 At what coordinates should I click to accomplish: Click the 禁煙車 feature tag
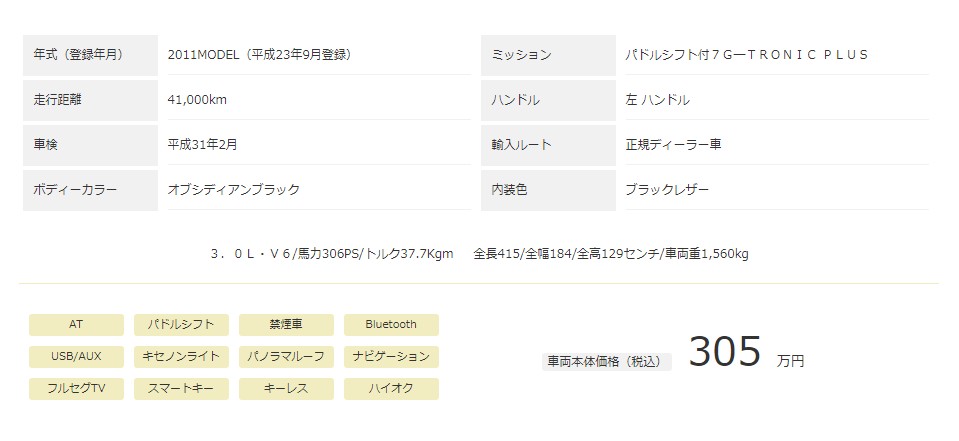(x=286, y=325)
